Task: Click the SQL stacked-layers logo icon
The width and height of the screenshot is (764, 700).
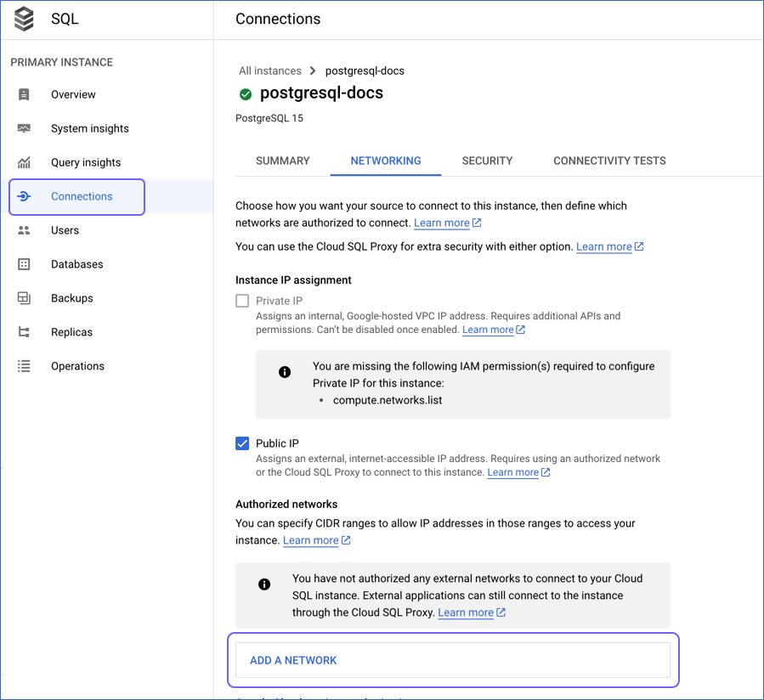Action: coord(24,19)
